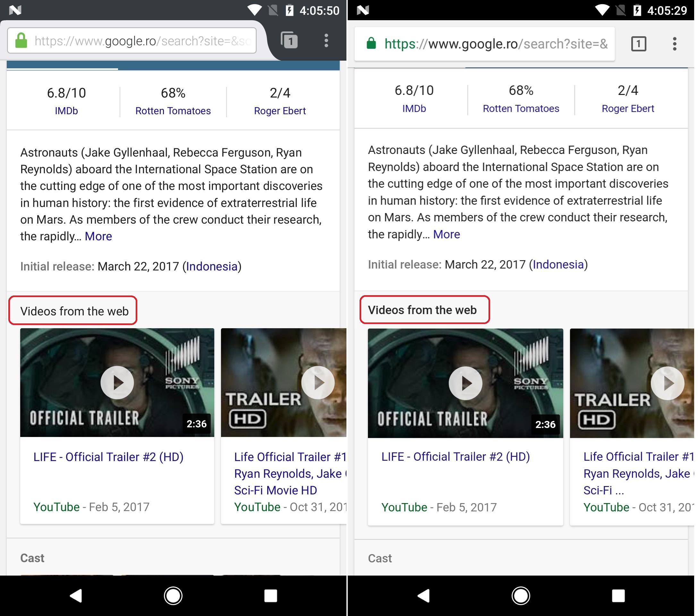Tap 2:36 duration badge in right phone
Viewport: 698px width, 616px height.
click(x=545, y=424)
